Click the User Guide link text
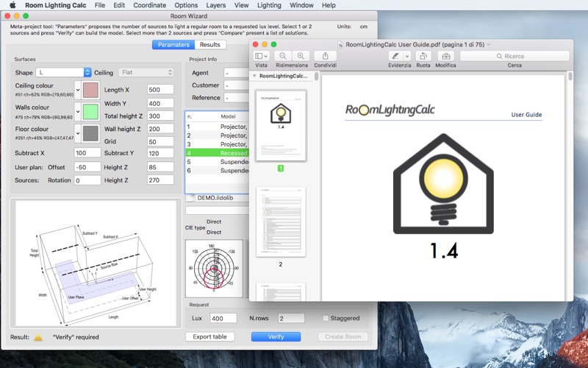Image resolution: width=588 pixels, height=368 pixels. (x=526, y=115)
